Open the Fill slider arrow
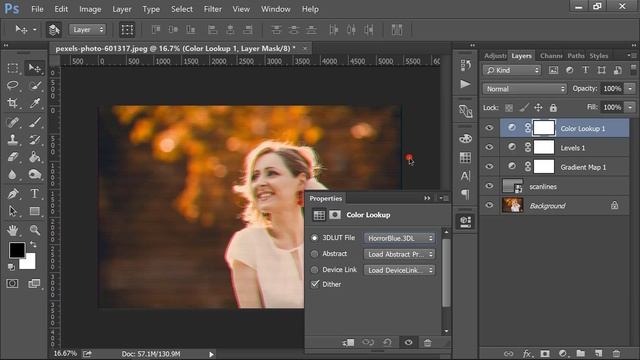 click(x=630, y=107)
